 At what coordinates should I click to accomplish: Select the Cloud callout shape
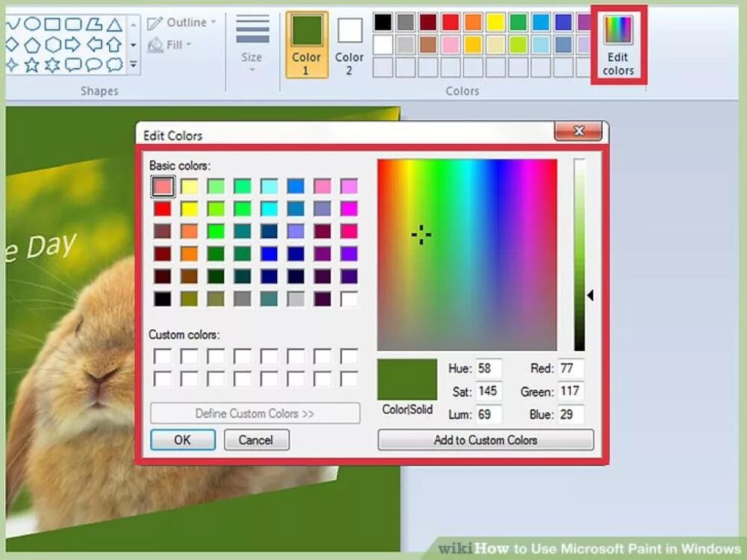tap(114, 64)
